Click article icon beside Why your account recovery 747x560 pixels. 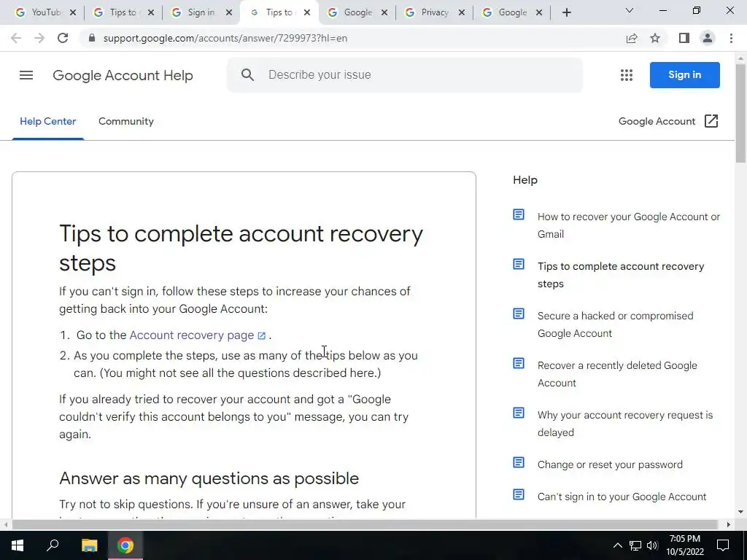(519, 413)
